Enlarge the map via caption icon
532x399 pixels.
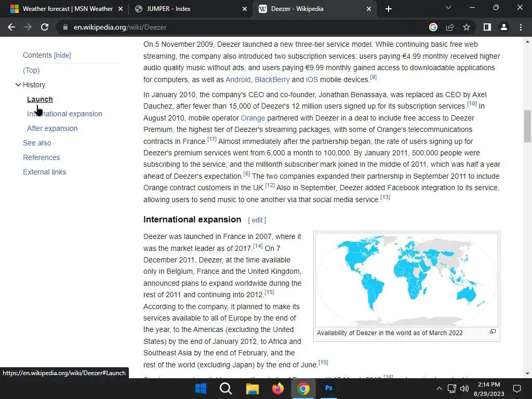coord(493,331)
